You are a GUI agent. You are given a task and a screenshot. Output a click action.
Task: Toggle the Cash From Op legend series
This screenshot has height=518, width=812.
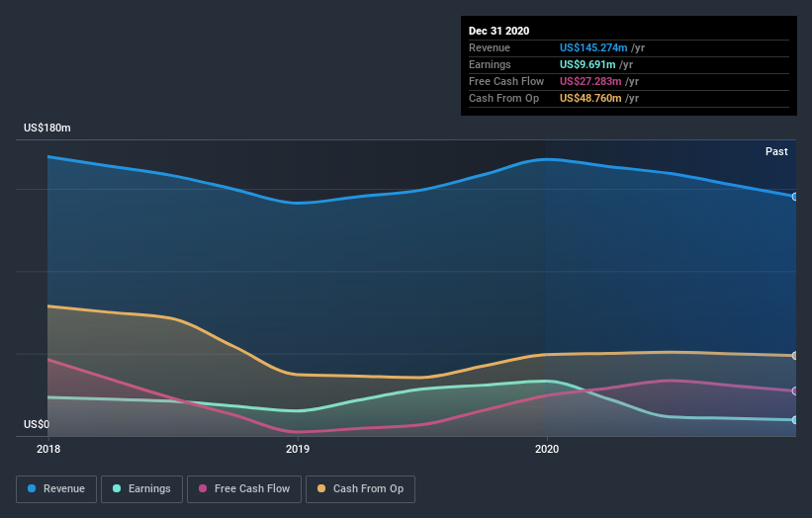[360, 489]
